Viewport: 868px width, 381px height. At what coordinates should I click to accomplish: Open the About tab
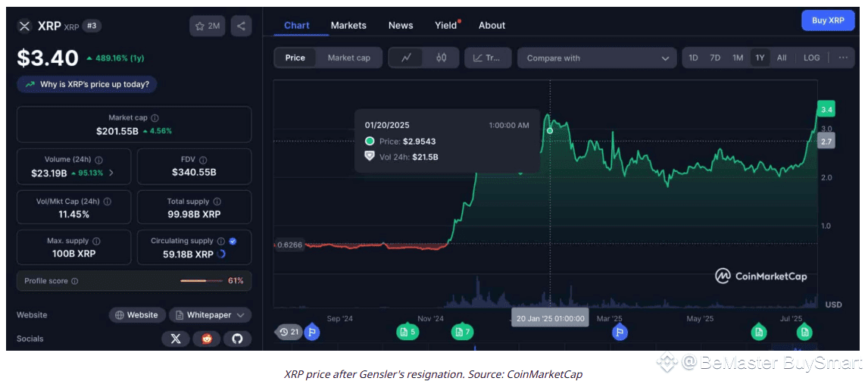click(492, 26)
